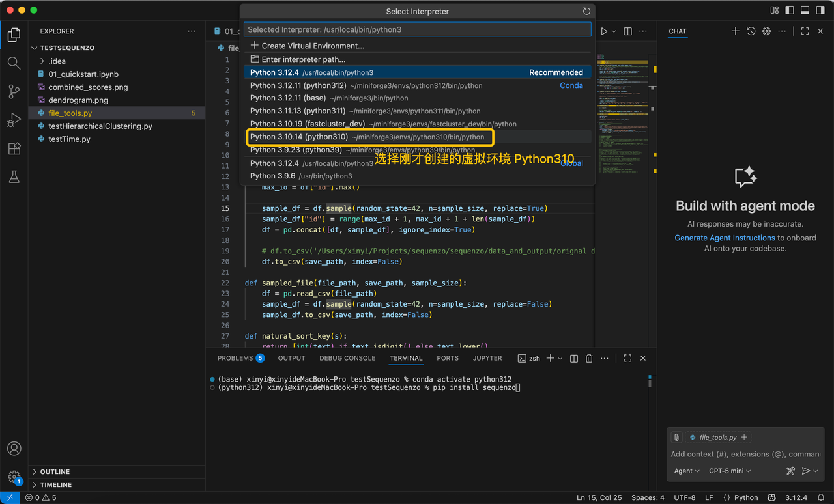Split the terminal panel
The width and height of the screenshot is (834, 504).
click(574, 358)
